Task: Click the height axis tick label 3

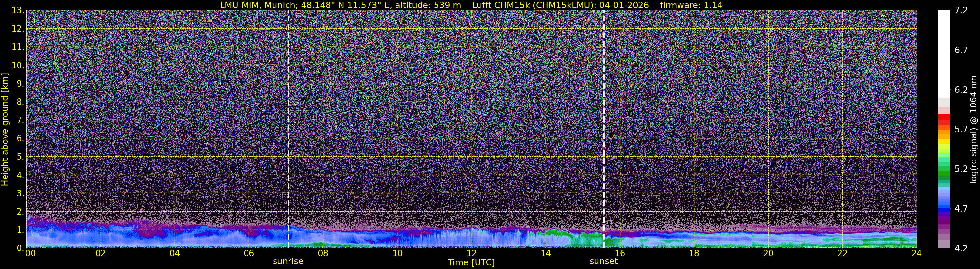Action: click(x=20, y=193)
